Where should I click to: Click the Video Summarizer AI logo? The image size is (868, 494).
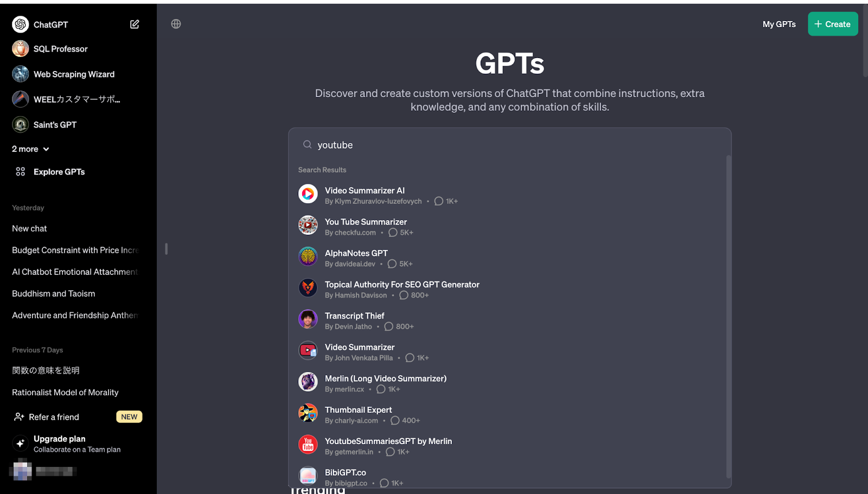click(x=308, y=194)
